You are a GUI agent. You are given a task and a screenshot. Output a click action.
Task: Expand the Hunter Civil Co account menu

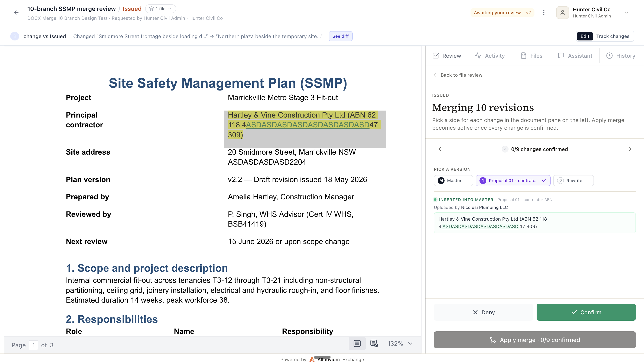coord(627,13)
